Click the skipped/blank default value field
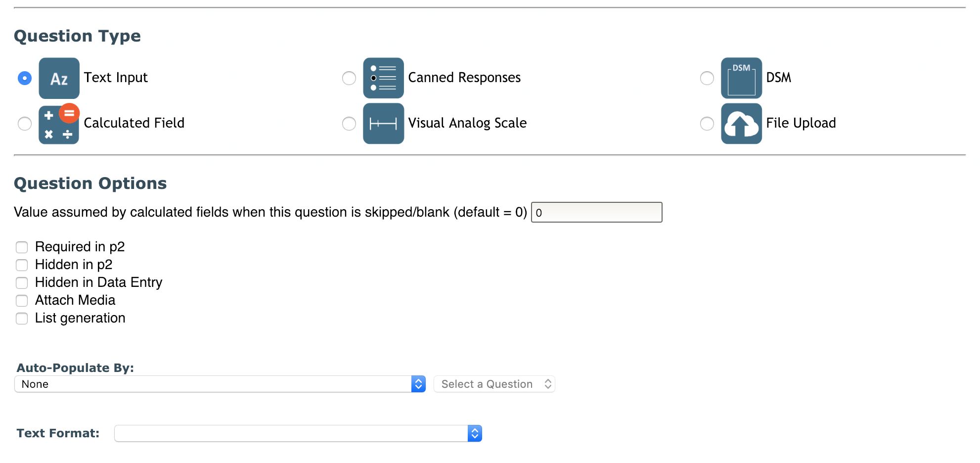 597,212
